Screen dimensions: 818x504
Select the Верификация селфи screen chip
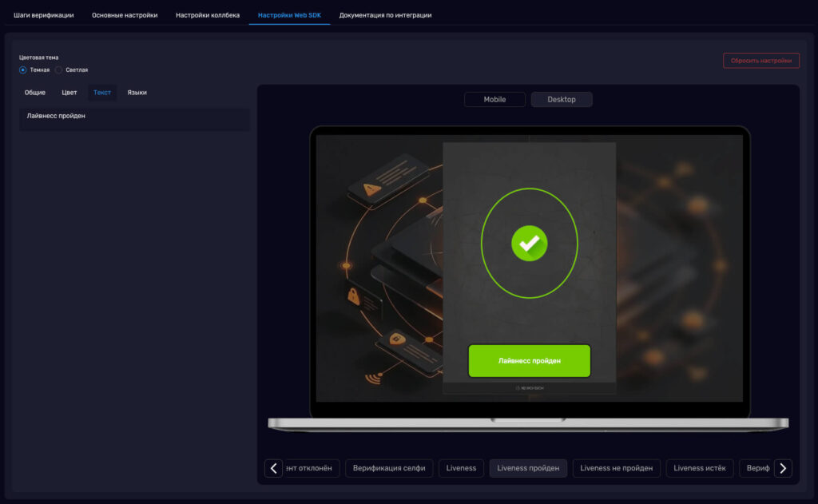tap(389, 468)
